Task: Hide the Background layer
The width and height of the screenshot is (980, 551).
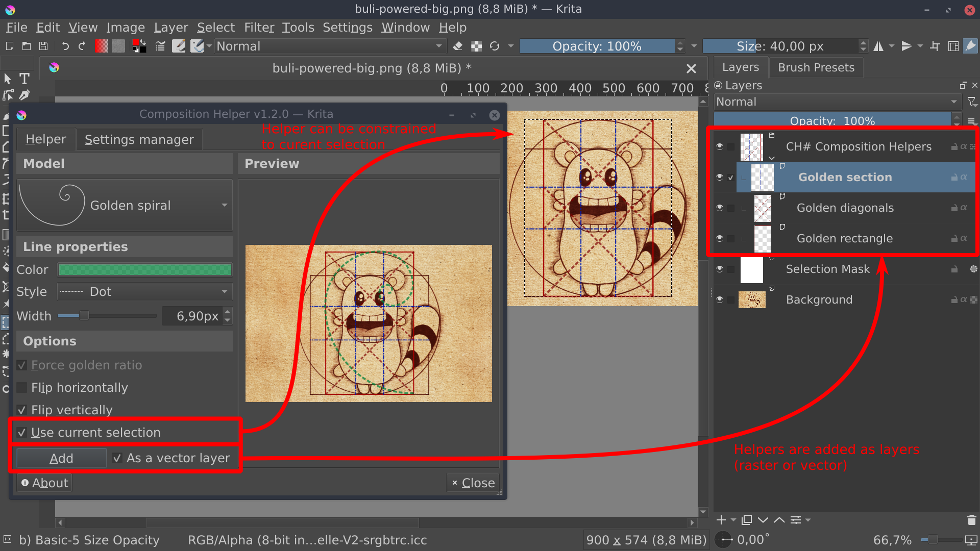Action: pos(720,299)
